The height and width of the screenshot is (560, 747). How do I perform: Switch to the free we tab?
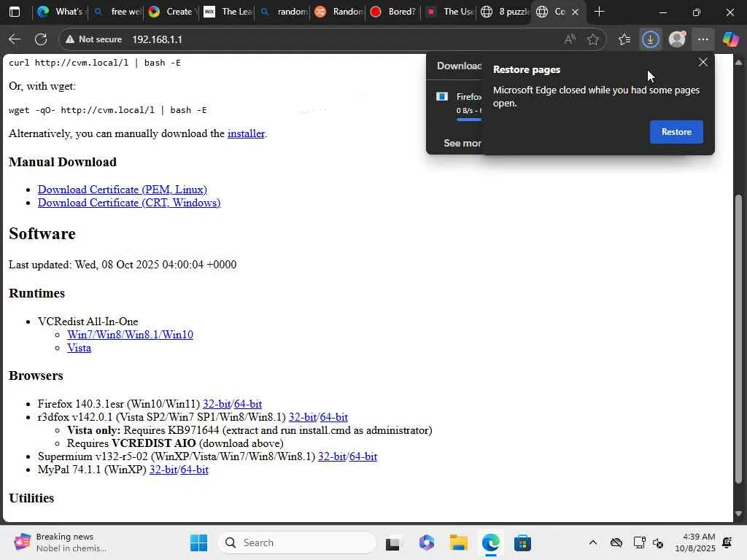pyautogui.click(x=118, y=12)
